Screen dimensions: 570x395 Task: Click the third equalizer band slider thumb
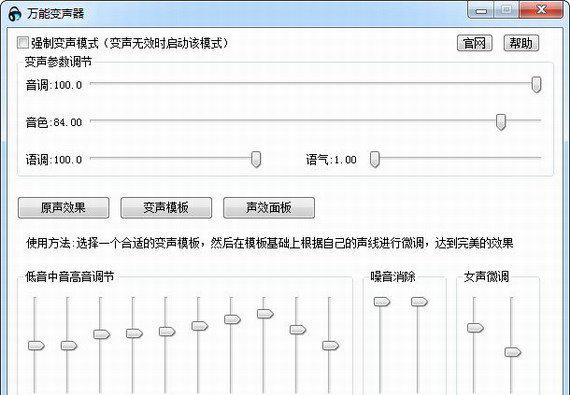[101, 334]
